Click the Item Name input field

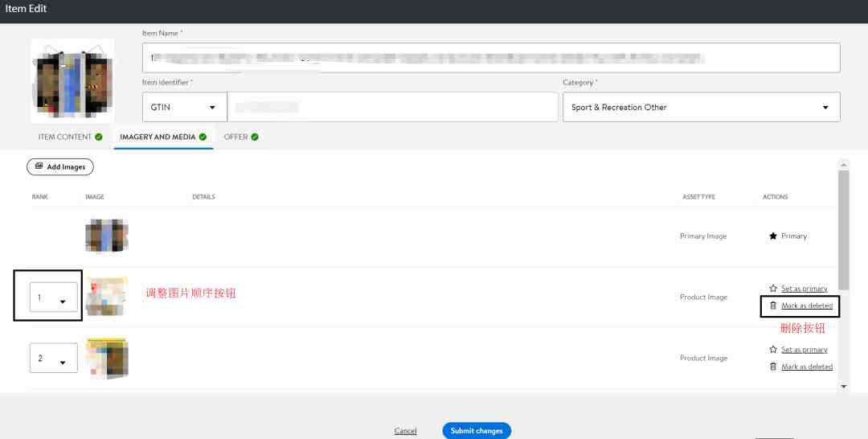pos(491,58)
